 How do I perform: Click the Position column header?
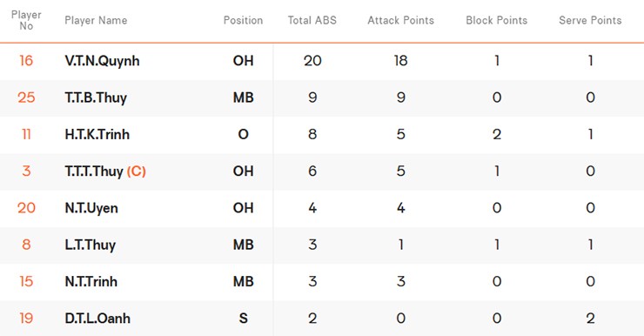click(243, 20)
